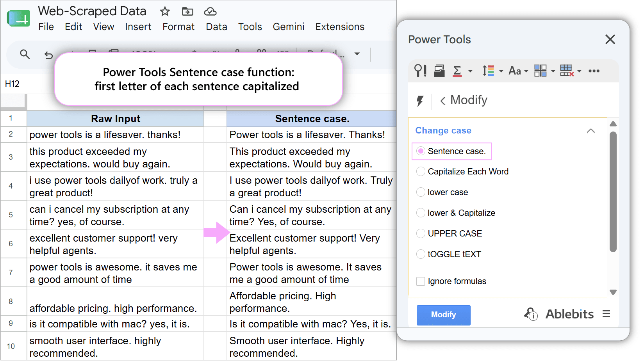Click the sidebar scrollbar thumb
Screen dimensions: 644x361
pyautogui.click(x=613, y=192)
